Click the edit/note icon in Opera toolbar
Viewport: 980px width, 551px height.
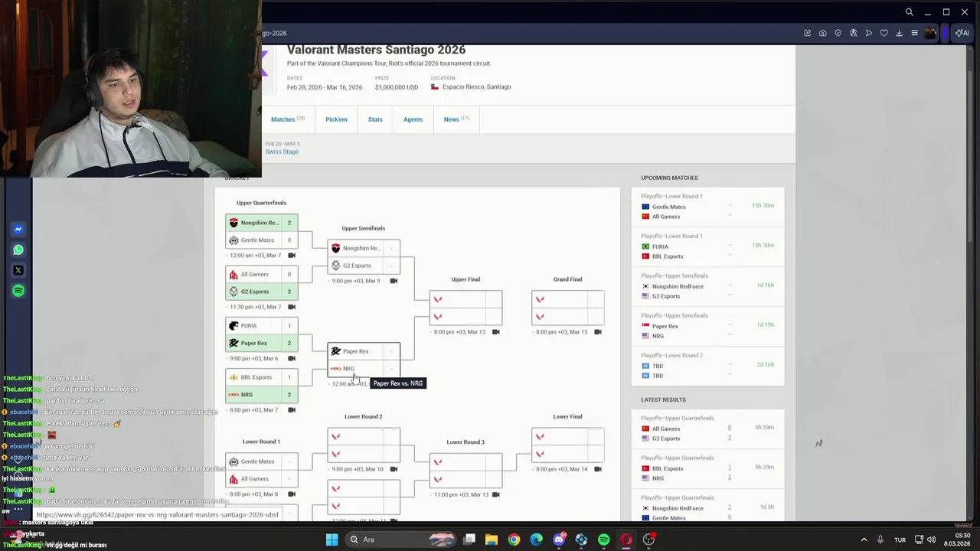807,33
